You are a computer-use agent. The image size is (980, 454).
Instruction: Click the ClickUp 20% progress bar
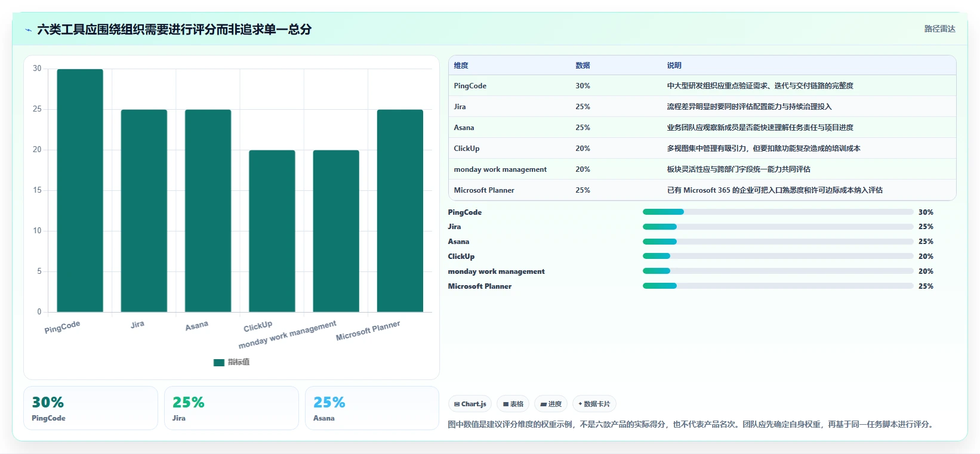pyautogui.click(x=778, y=257)
